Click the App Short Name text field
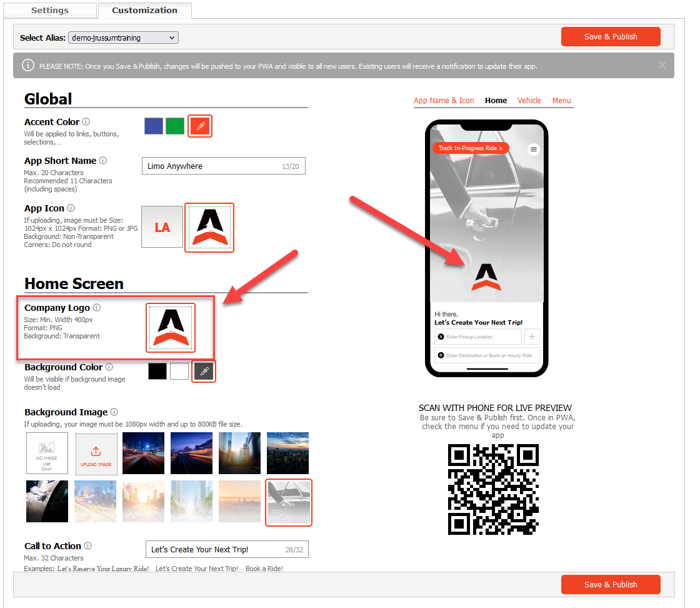700x608 pixels. click(212, 166)
